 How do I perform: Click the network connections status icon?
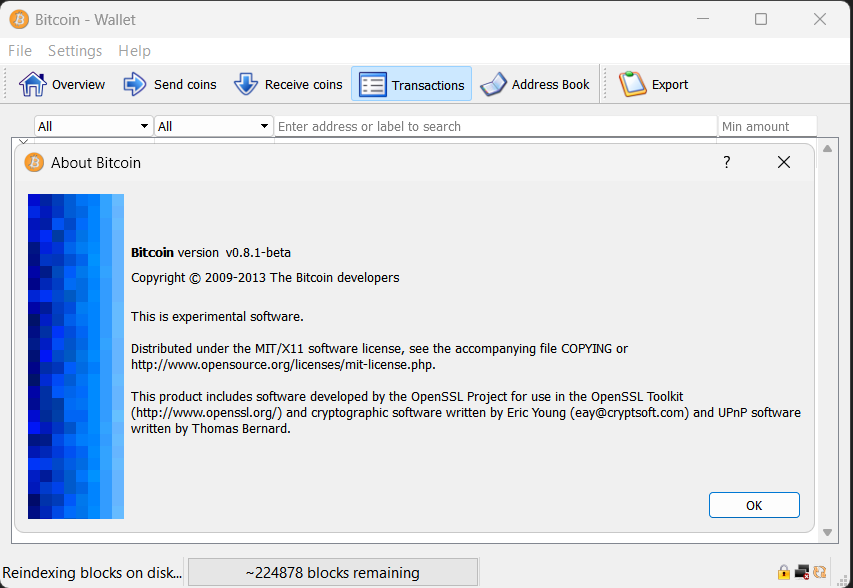point(801,572)
